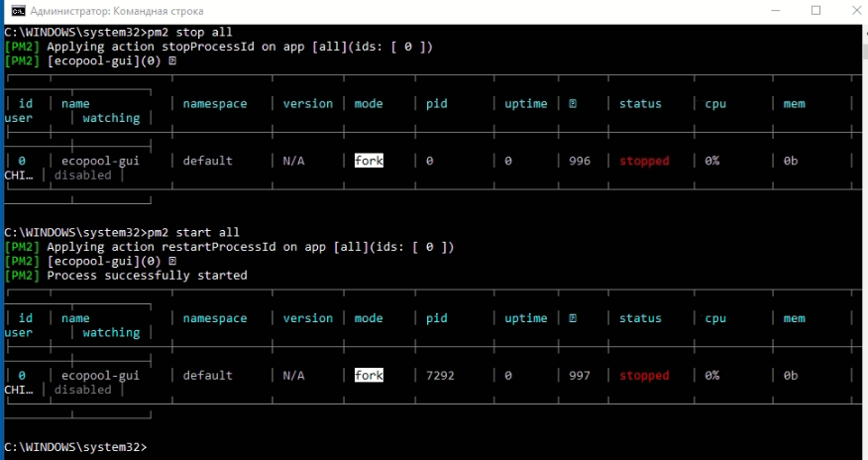The height and width of the screenshot is (460, 868).
Task: Click "mem" header in the pm2 stop table
Action: tap(794, 103)
